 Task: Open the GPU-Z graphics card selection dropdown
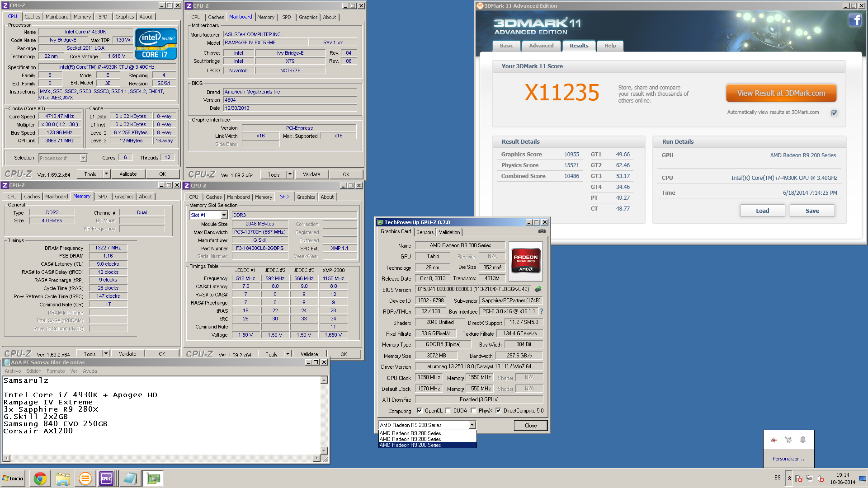pos(472,425)
